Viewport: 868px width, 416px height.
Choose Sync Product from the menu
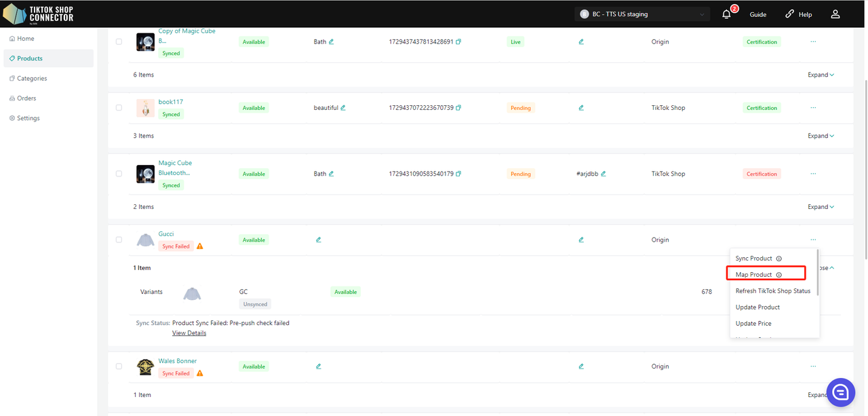click(x=753, y=259)
